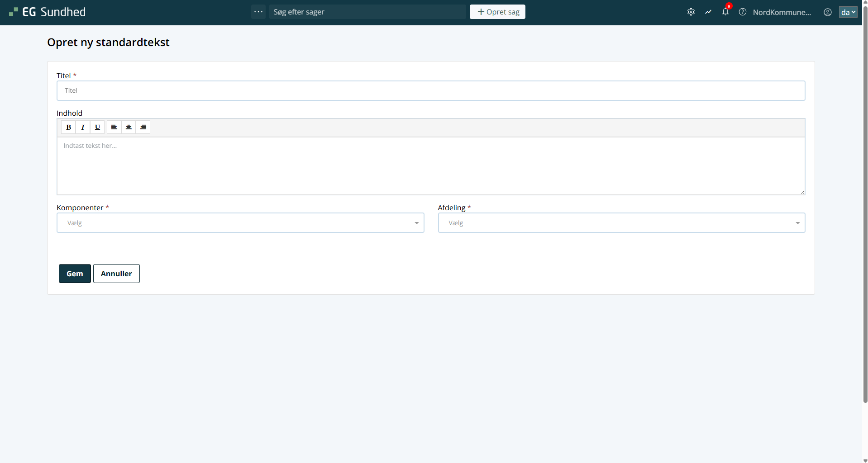868x463 pixels.
Task: Click the Søg efter sager search box
Action: pos(367,12)
